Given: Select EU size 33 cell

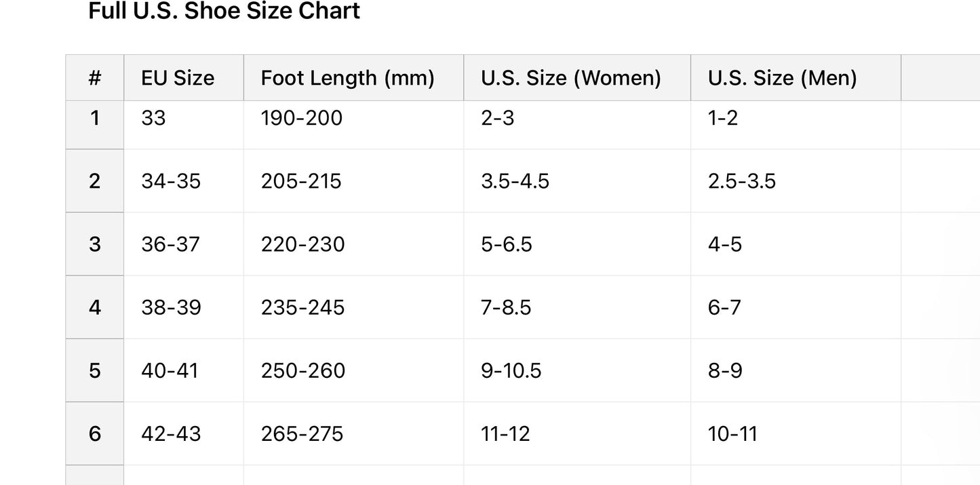Looking at the screenshot, I should (x=184, y=125).
